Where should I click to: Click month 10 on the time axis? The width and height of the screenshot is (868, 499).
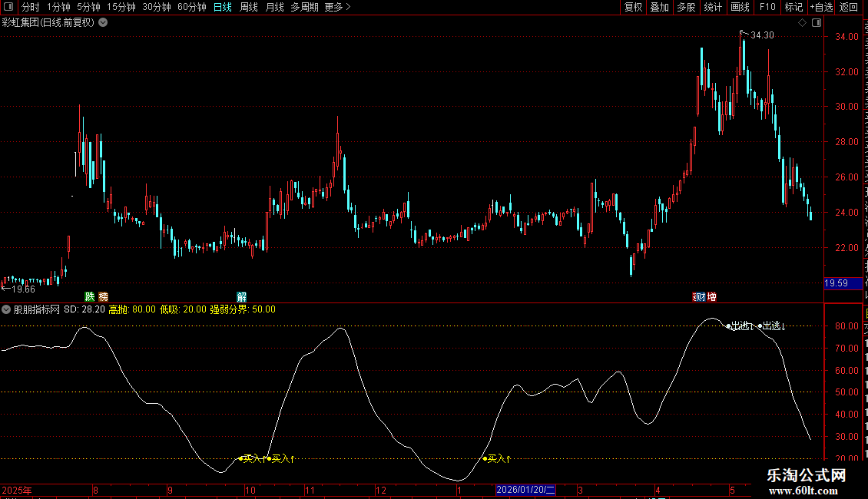[x=250, y=490]
